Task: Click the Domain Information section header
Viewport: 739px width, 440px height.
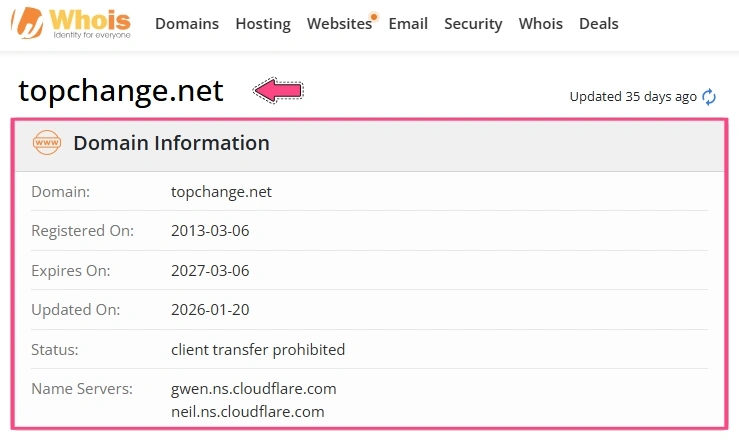Action: pos(370,143)
